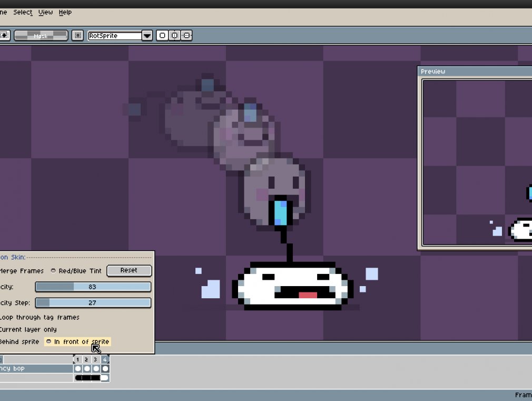Click the Mask transparent color button
Screen dimensions: 532x401
(x=41, y=35)
